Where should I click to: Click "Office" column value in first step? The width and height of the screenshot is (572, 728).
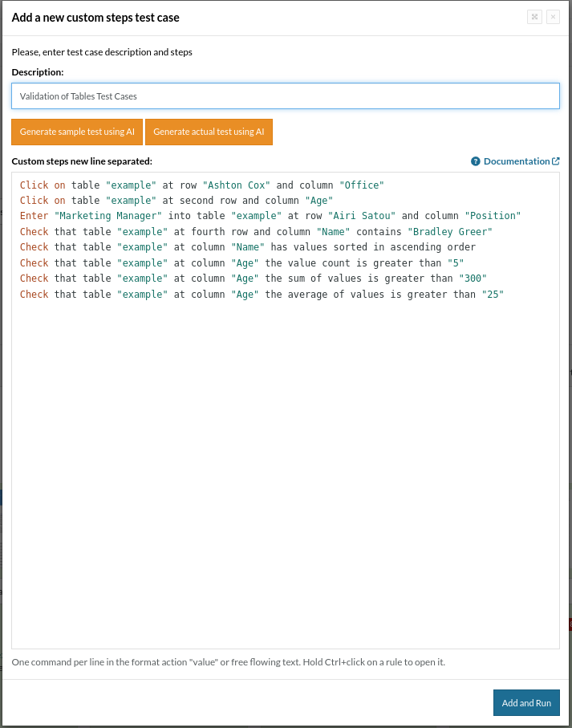pos(362,185)
